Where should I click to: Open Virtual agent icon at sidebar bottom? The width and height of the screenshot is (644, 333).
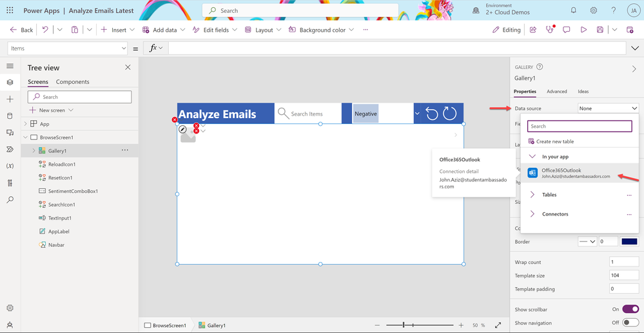point(10,325)
